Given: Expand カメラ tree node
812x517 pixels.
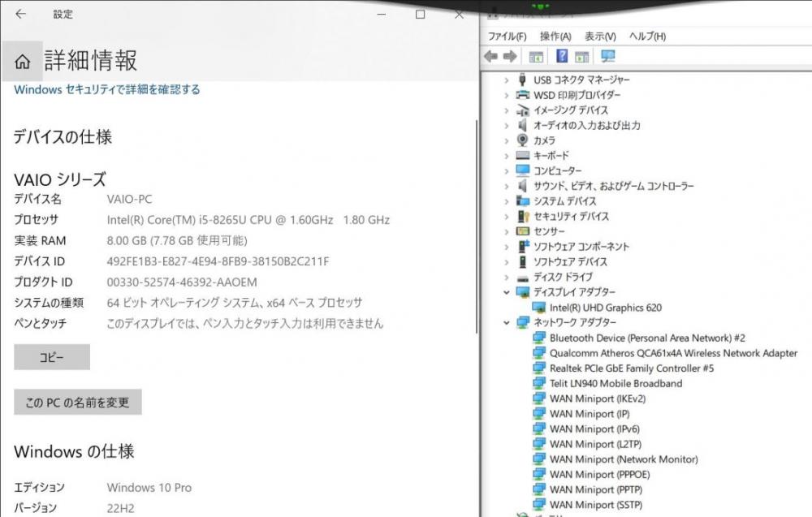Looking at the screenshot, I should (507, 140).
